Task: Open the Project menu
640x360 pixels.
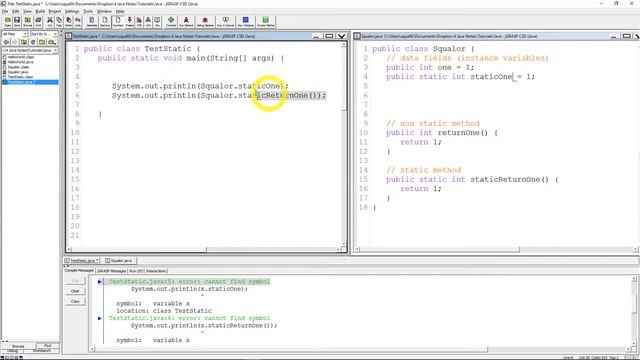Action: 55,11
